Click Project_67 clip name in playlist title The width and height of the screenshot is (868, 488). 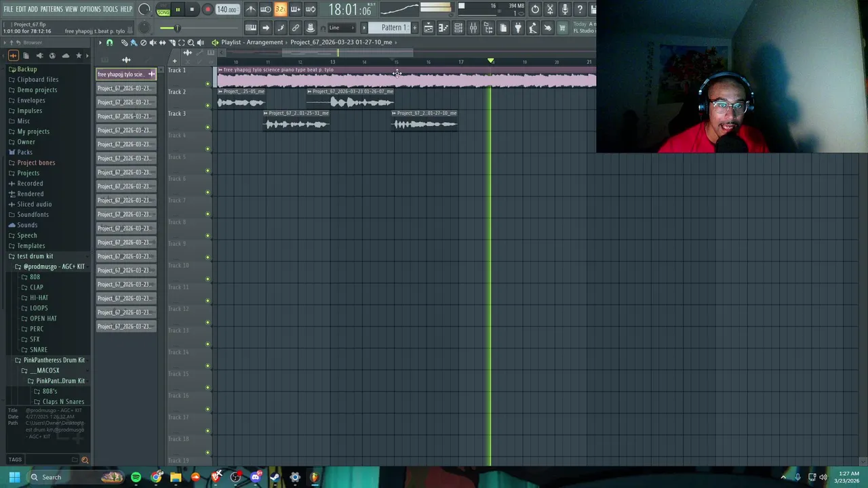(x=341, y=42)
